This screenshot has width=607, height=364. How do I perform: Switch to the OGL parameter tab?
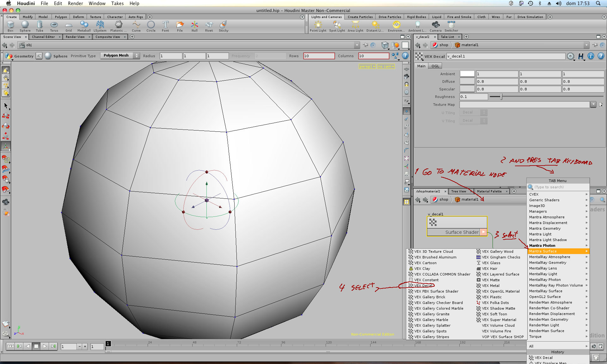(435, 66)
